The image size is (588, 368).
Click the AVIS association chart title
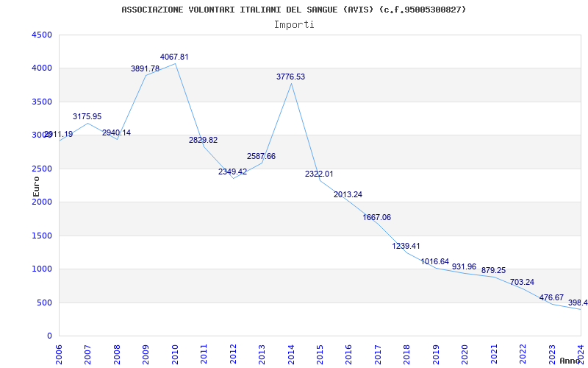click(294, 10)
